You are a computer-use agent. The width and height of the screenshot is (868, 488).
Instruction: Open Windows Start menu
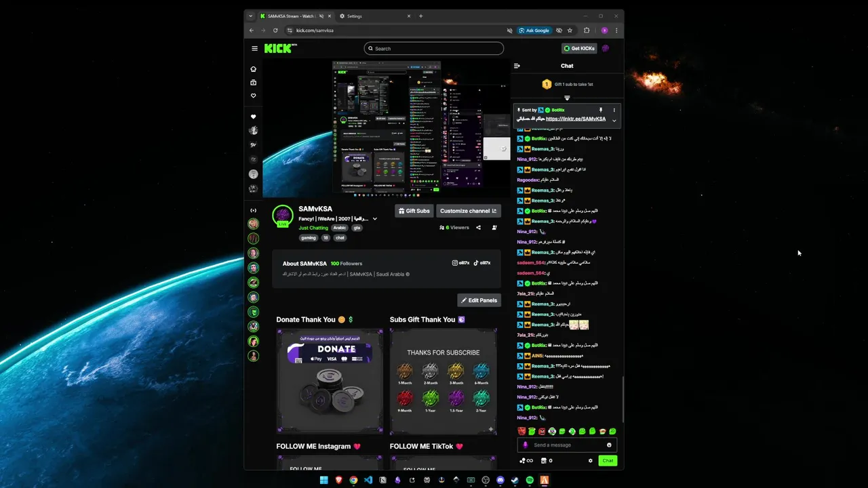coord(324,480)
